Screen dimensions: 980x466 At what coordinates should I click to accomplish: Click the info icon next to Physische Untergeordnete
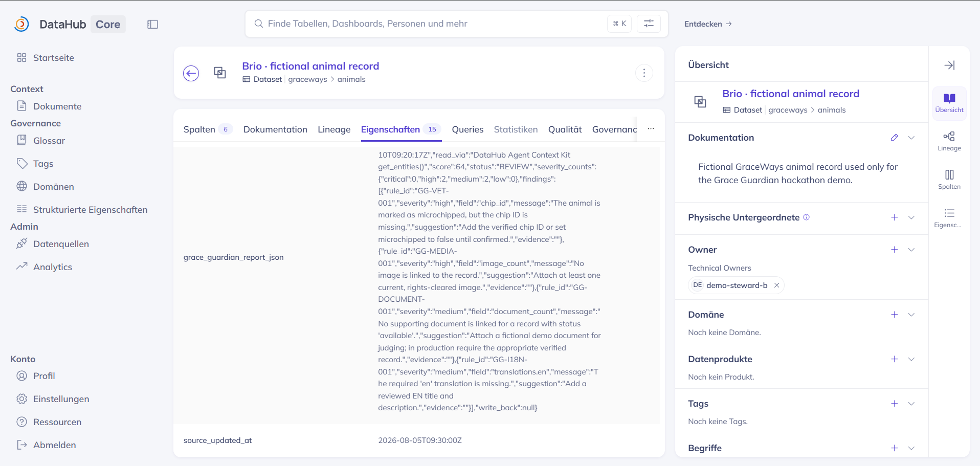pos(807,217)
